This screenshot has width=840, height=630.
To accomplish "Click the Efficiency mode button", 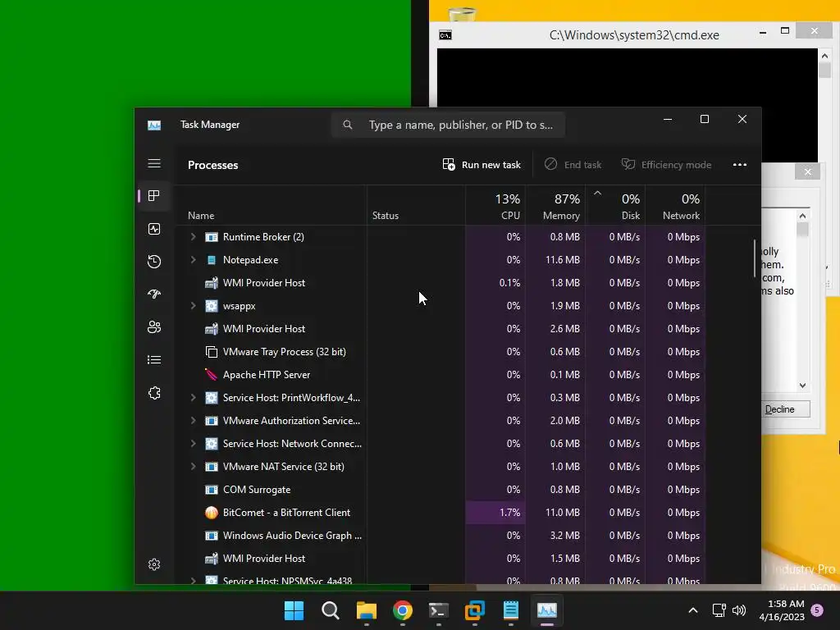I will tap(666, 164).
